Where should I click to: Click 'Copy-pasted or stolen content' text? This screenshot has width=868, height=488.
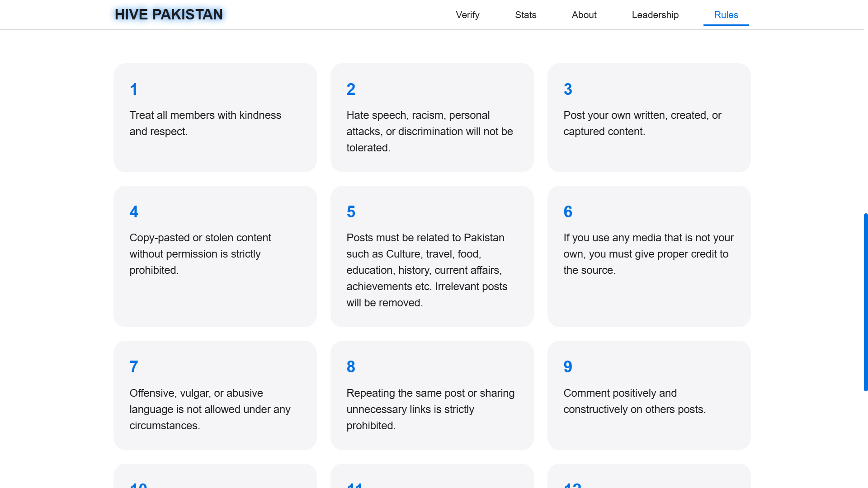(x=200, y=254)
